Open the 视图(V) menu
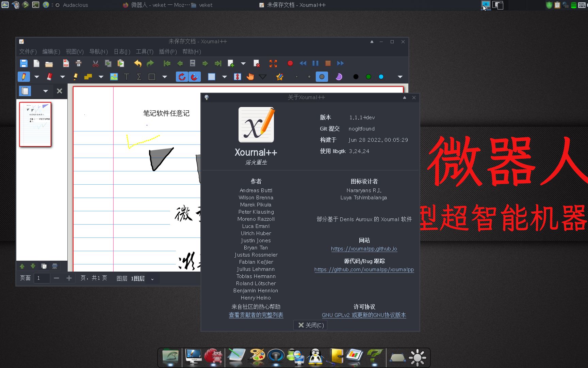 [x=75, y=51]
